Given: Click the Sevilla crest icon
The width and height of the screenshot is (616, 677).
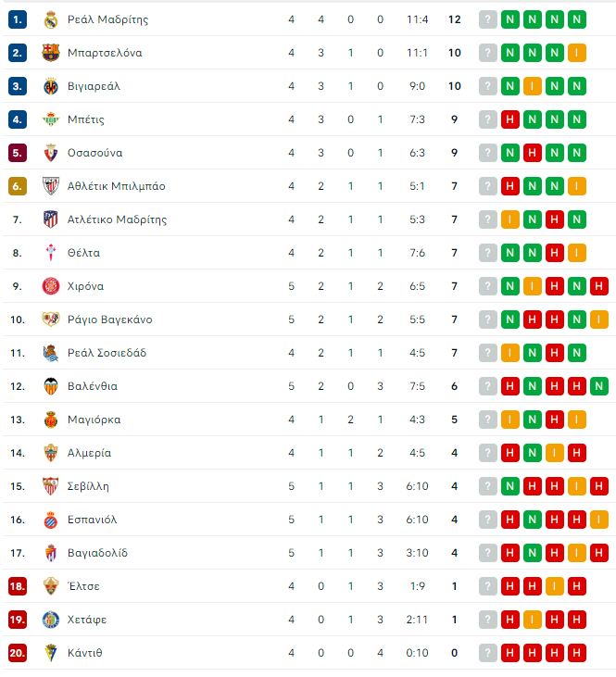Looking at the screenshot, I should tap(51, 486).
